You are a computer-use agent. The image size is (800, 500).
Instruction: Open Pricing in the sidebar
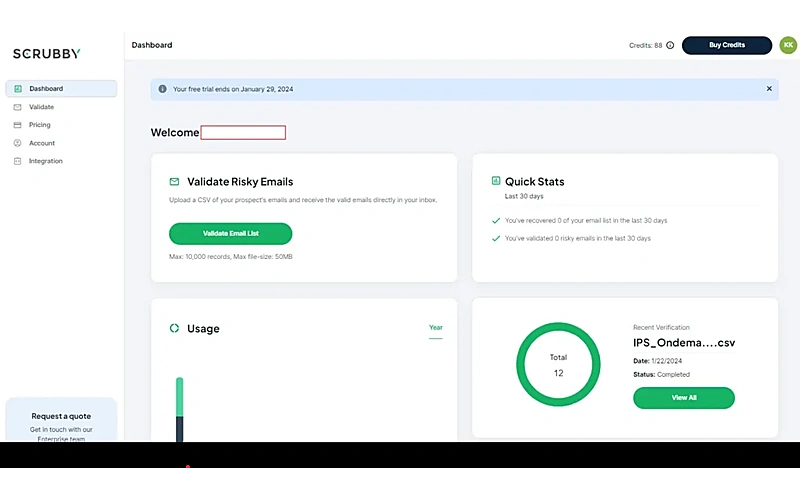point(40,125)
